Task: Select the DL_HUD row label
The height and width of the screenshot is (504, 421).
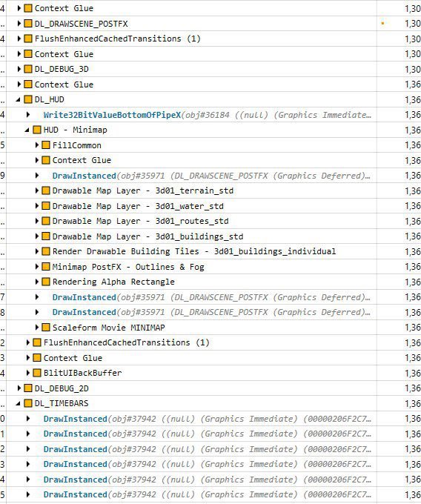Action: [49, 100]
